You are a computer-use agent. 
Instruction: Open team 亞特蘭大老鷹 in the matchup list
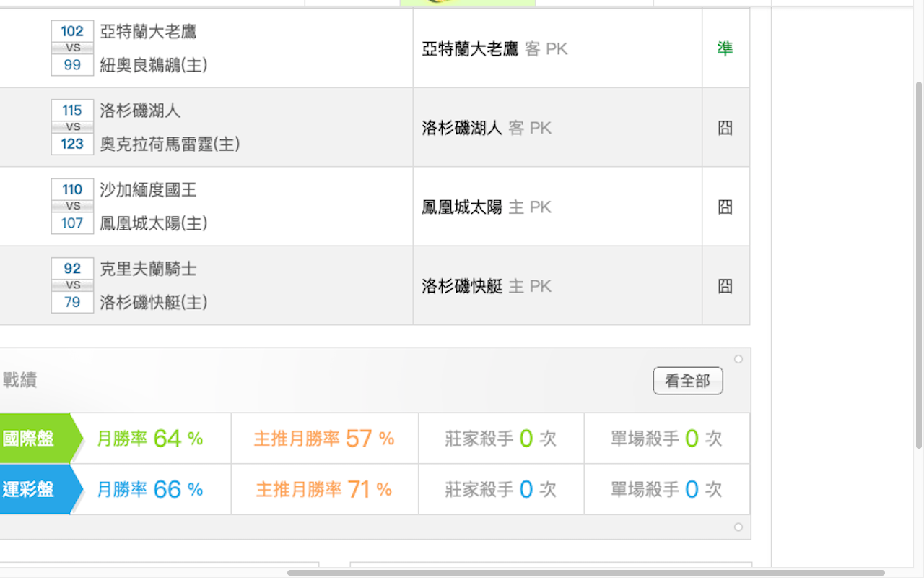pyautogui.click(x=148, y=32)
